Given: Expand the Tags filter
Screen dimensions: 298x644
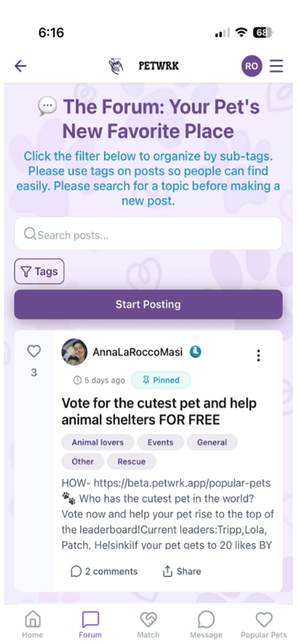Looking at the screenshot, I should coord(39,272).
